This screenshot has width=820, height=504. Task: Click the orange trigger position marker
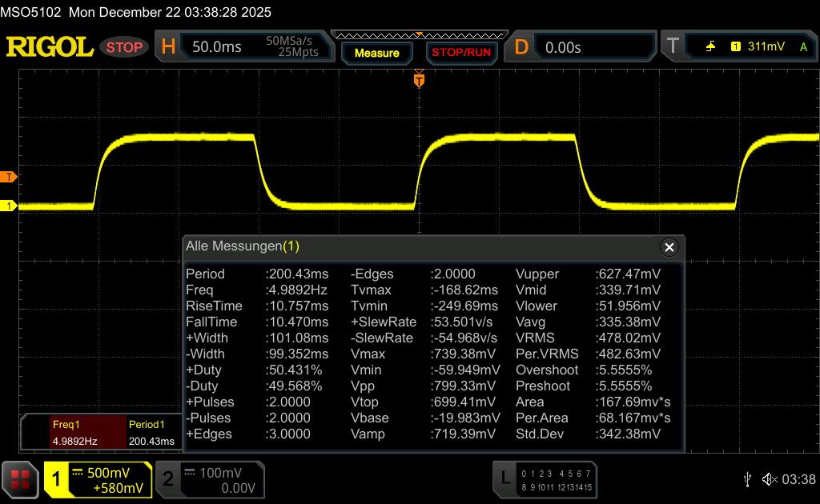(x=418, y=79)
